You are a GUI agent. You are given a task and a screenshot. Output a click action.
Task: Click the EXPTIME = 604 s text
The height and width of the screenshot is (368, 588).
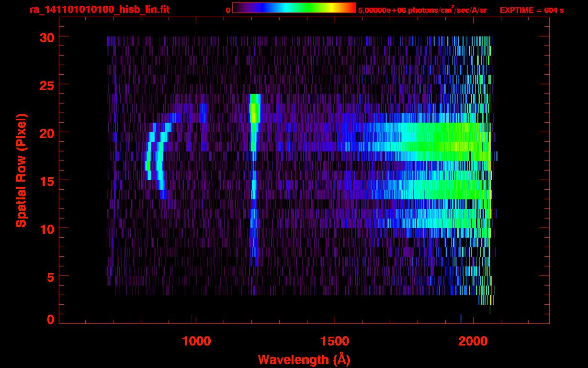(531, 10)
